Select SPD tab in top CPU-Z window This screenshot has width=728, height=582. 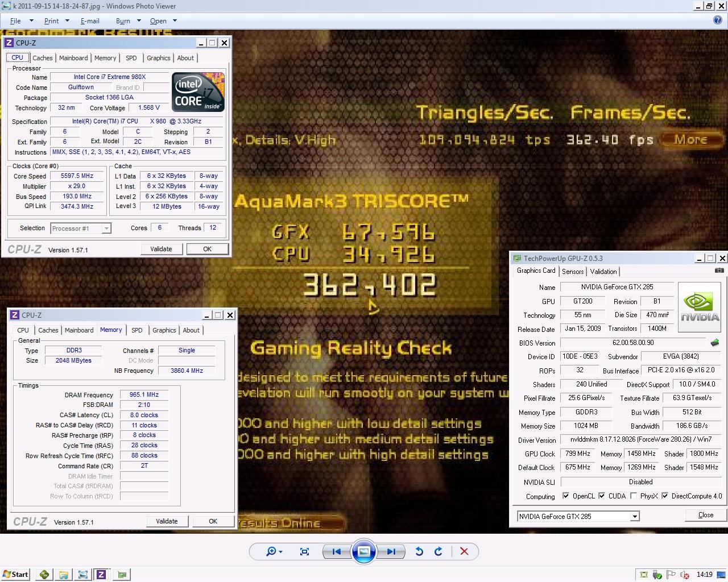tap(131, 58)
